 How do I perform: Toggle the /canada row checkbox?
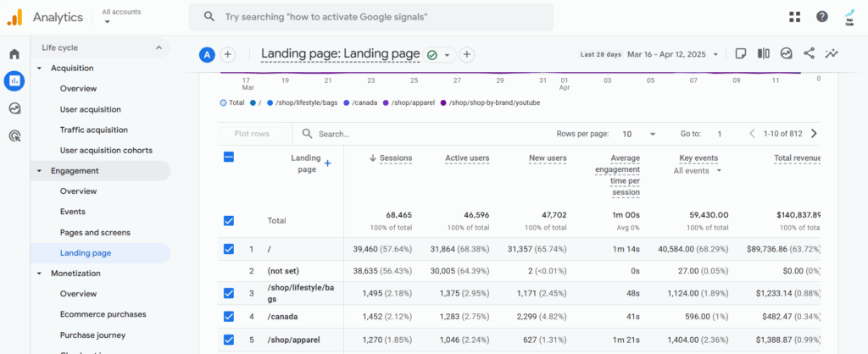point(228,317)
